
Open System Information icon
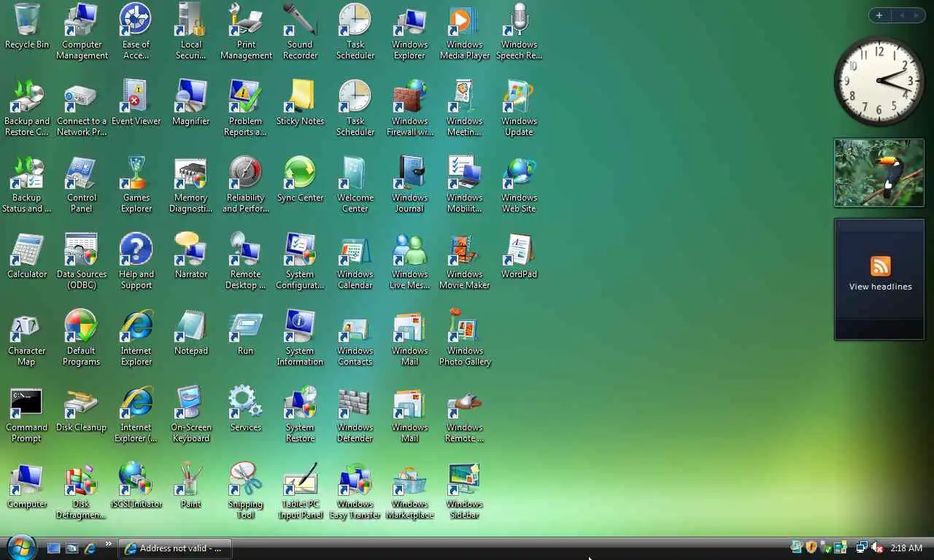pyautogui.click(x=300, y=338)
